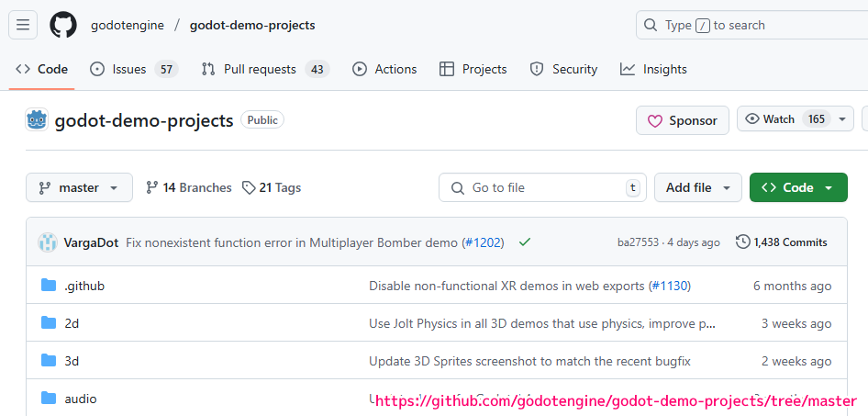Click the Public visibility label

point(262,119)
